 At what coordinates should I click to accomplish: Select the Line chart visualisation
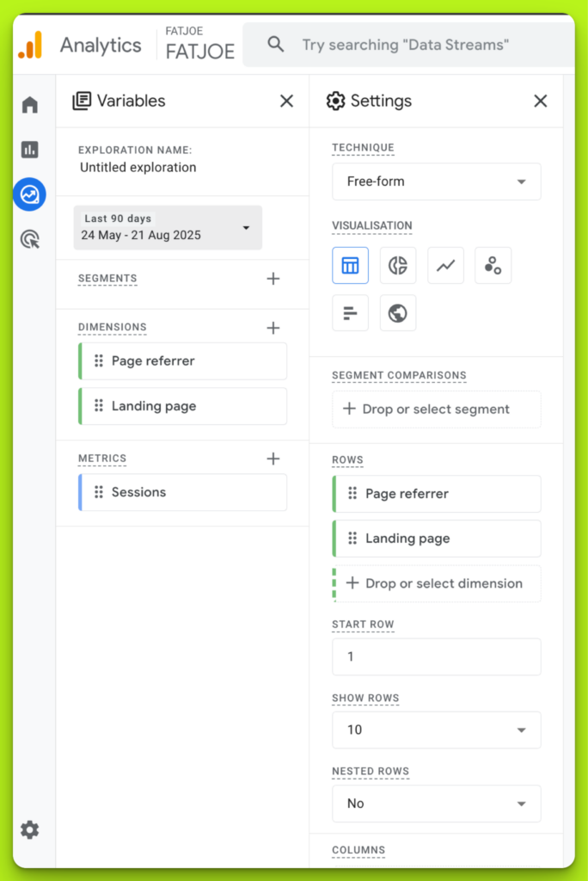pyautogui.click(x=445, y=265)
